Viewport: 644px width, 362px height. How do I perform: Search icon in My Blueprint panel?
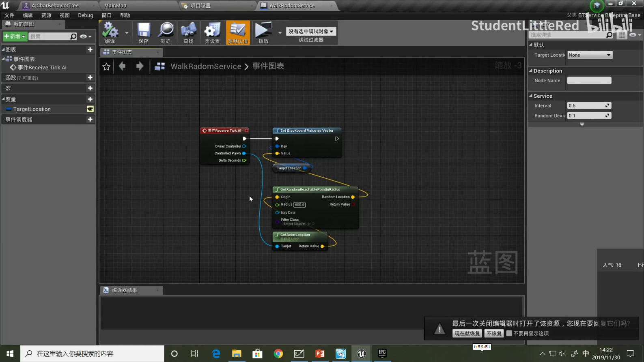[x=73, y=36]
